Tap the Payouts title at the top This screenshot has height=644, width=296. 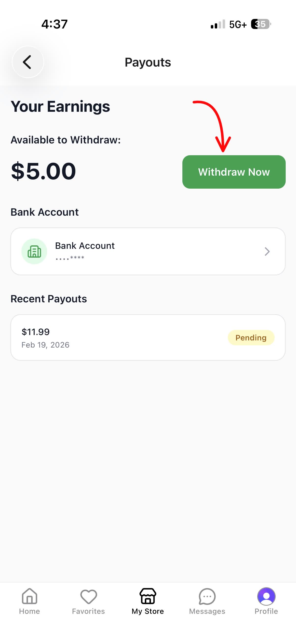tap(148, 62)
